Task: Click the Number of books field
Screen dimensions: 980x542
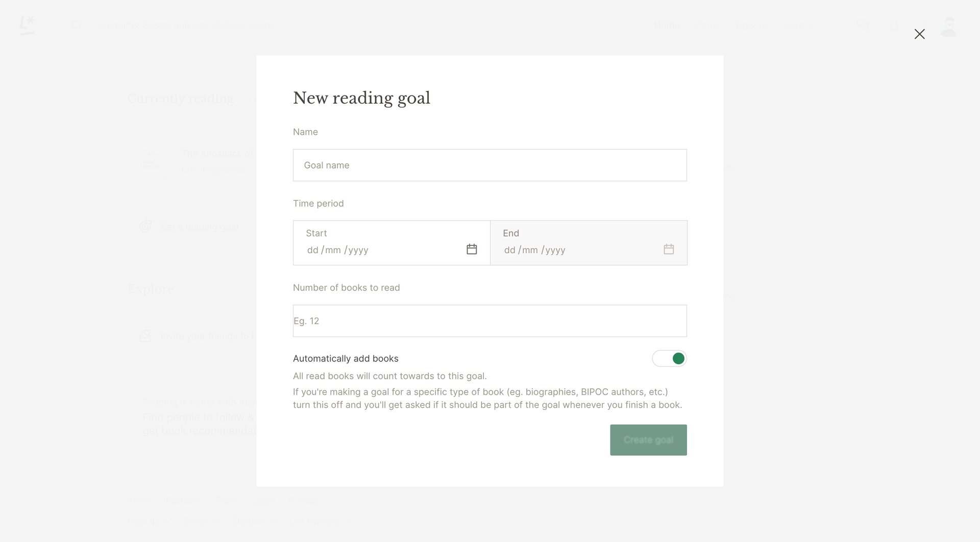Action: click(489, 321)
